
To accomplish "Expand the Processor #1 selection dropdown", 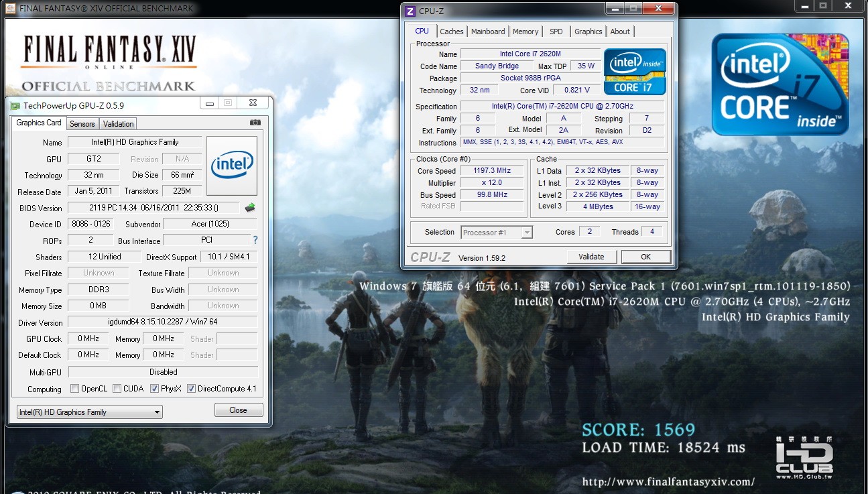I will 497,233.
